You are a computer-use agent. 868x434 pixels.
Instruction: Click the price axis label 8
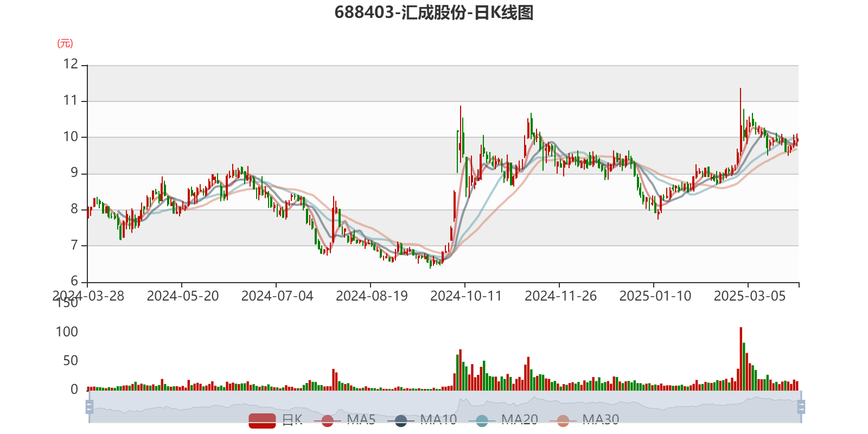point(74,209)
